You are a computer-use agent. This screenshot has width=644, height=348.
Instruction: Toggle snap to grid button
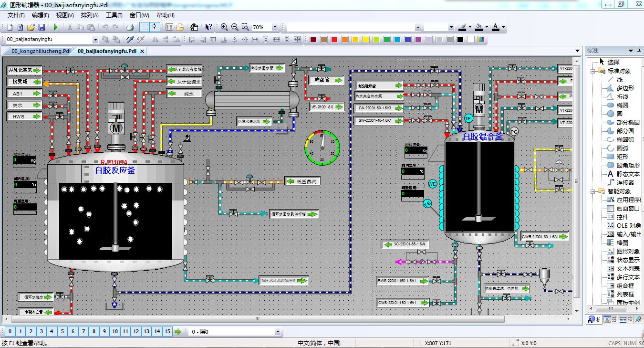155,27
